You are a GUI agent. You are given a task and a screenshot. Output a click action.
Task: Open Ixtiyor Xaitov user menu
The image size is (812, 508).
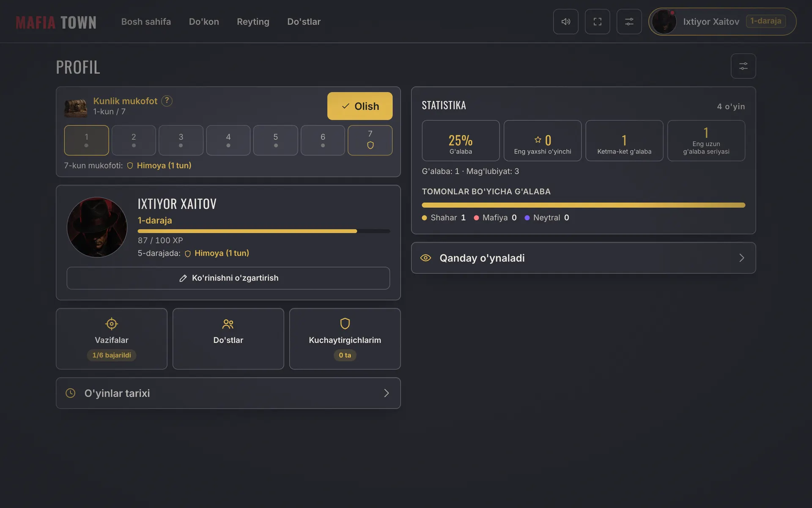click(722, 22)
